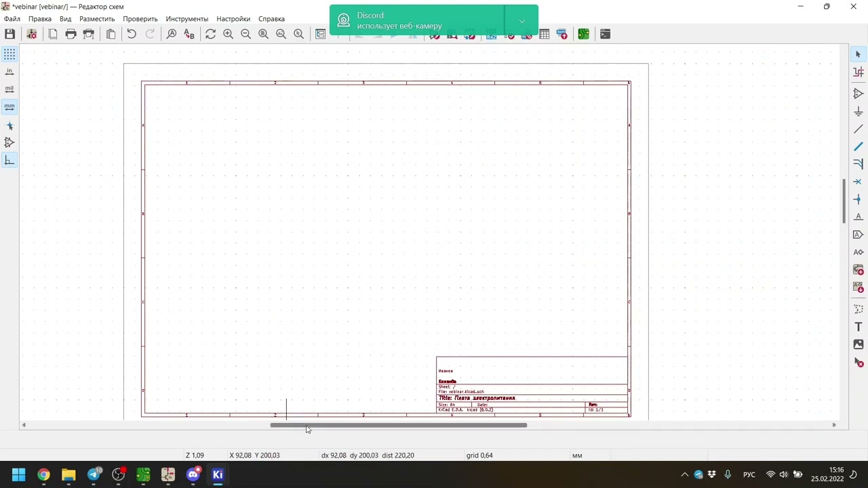
Task: Select the Add Junction tool
Action: coord(858,199)
